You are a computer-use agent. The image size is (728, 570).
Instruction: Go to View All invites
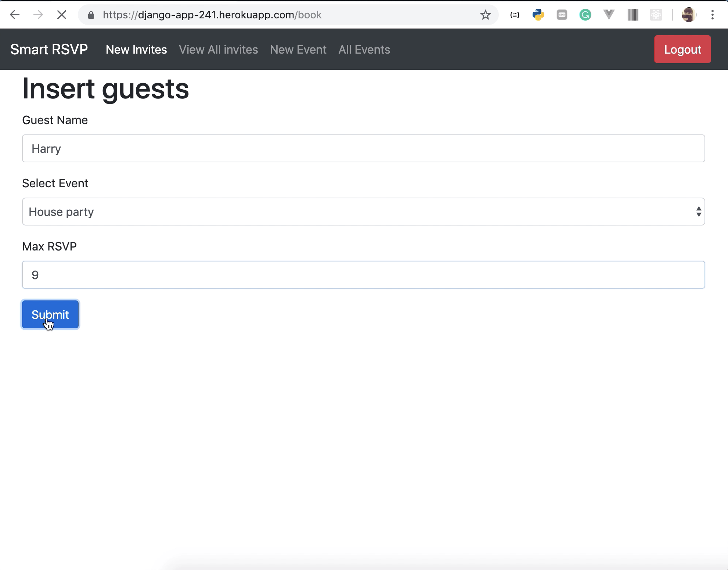[218, 50]
